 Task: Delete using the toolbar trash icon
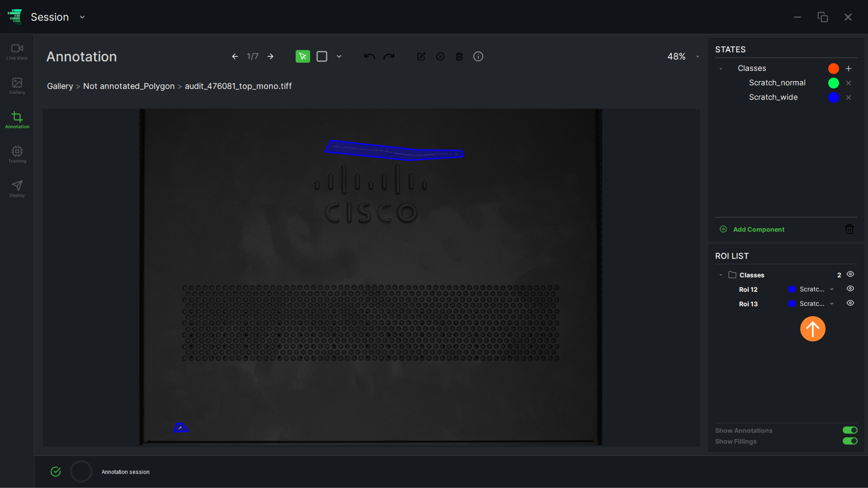click(x=459, y=57)
